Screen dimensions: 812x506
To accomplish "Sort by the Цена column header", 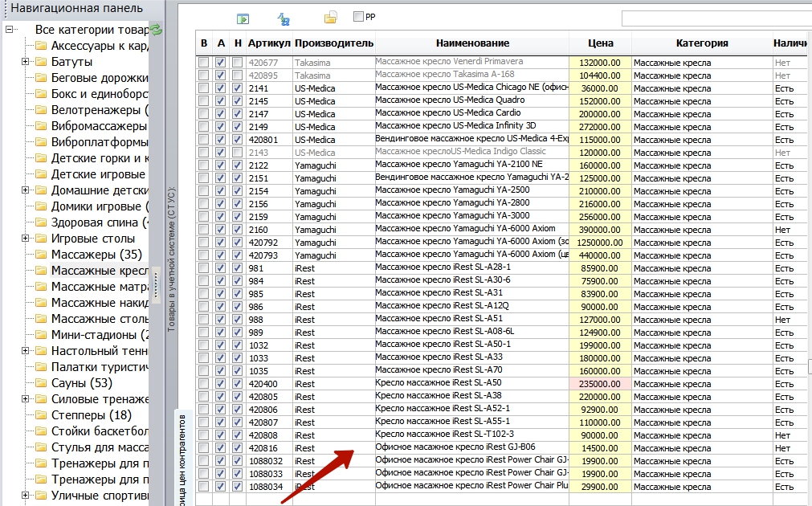I will [600, 43].
